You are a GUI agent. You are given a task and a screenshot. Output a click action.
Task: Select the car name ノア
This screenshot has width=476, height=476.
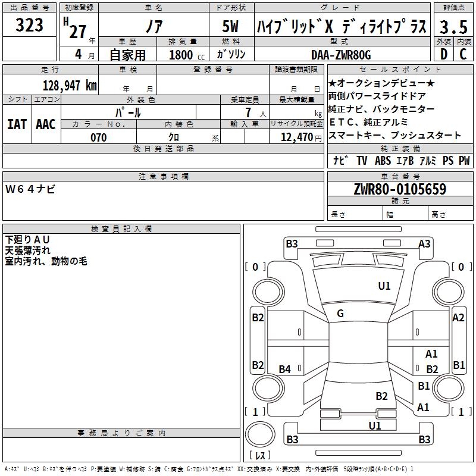[154, 26]
